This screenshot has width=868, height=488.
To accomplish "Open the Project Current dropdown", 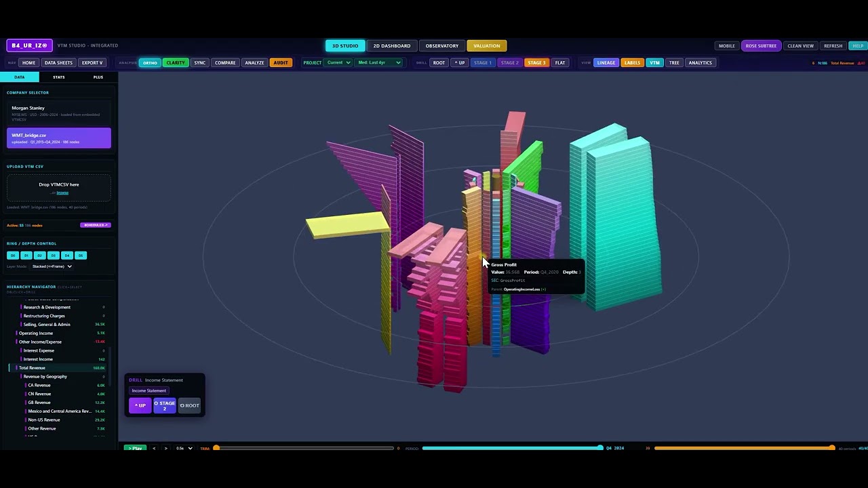I will pos(338,62).
